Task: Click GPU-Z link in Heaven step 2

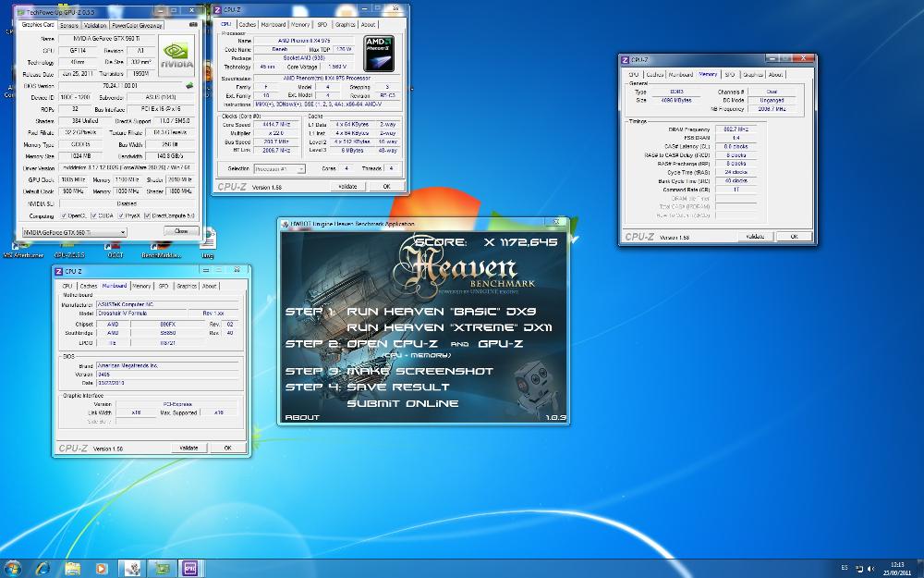Action: coord(500,344)
